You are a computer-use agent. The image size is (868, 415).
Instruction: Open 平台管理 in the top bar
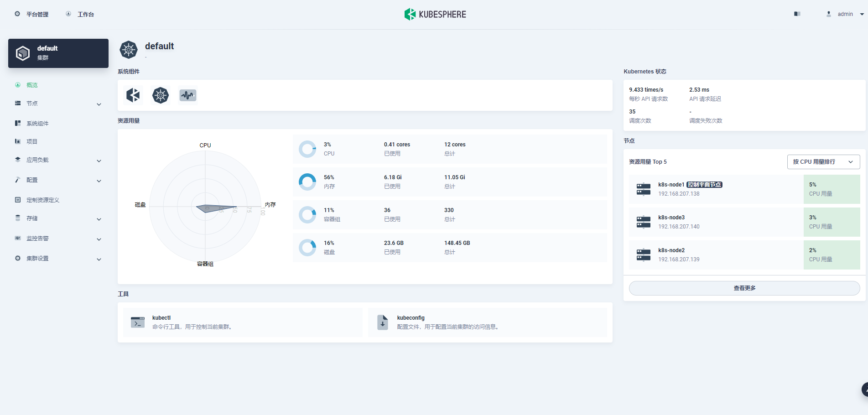point(37,15)
